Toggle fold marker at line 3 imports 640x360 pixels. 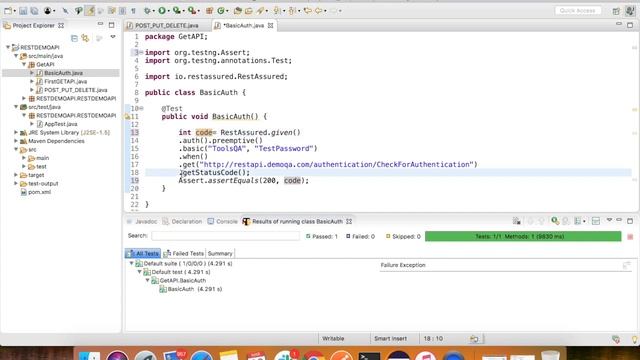click(x=141, y=52)
